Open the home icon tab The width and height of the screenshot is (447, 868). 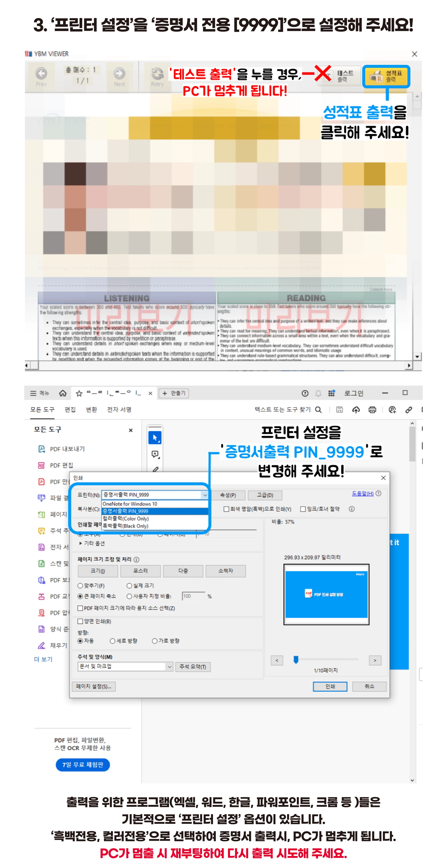[63, 393]
